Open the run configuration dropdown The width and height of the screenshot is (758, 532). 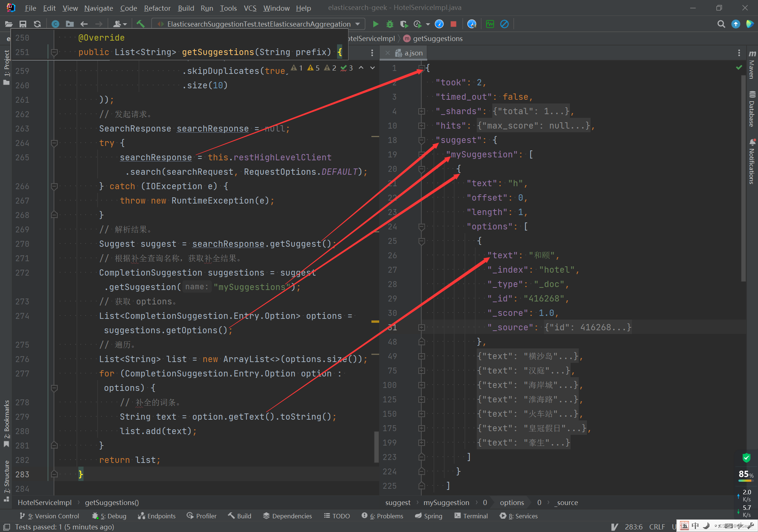tap(259, 24)
